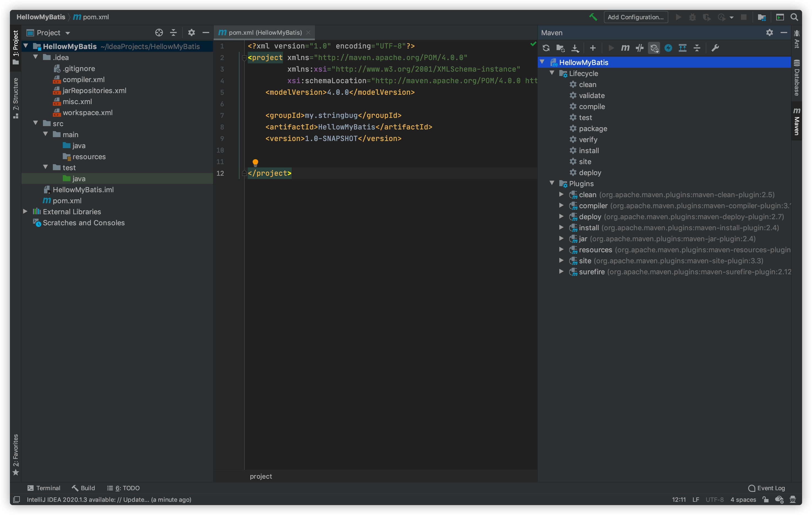Toggle file read-only lock icon
This screenshot has height=515, width=812.
pos(765,500)
